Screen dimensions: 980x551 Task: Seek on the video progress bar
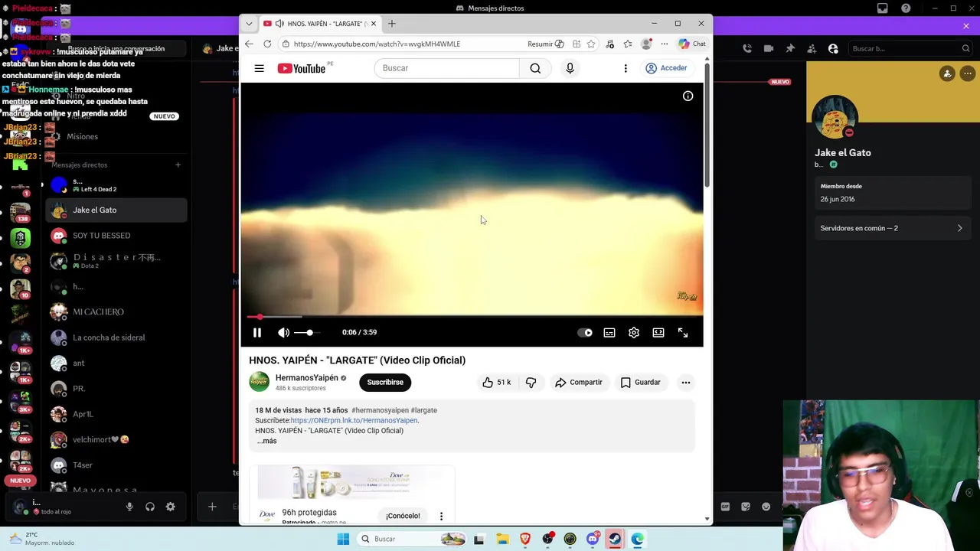472,317
